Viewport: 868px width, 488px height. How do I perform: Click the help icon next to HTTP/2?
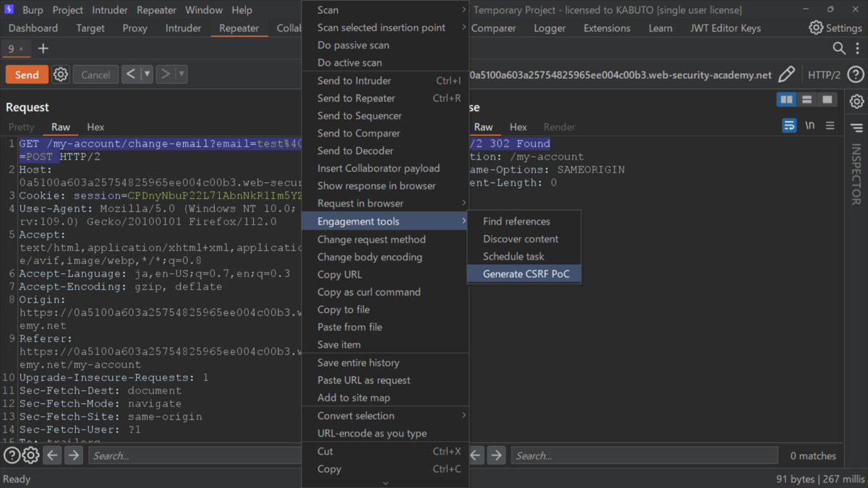(855, 74)
